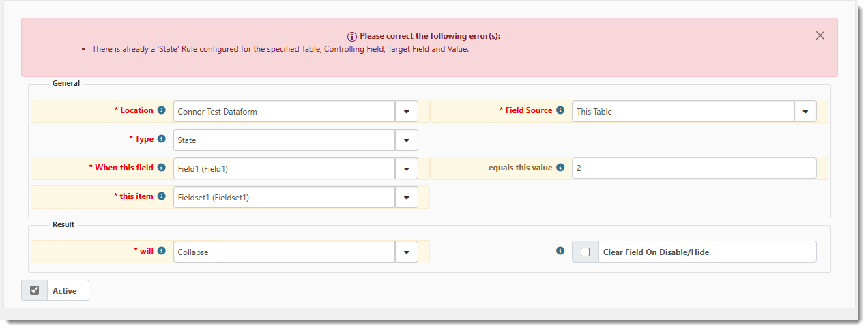Open this item dropdown showing Fieldset1
Viewport: 868px width, 330px height.
click(406, 197)
